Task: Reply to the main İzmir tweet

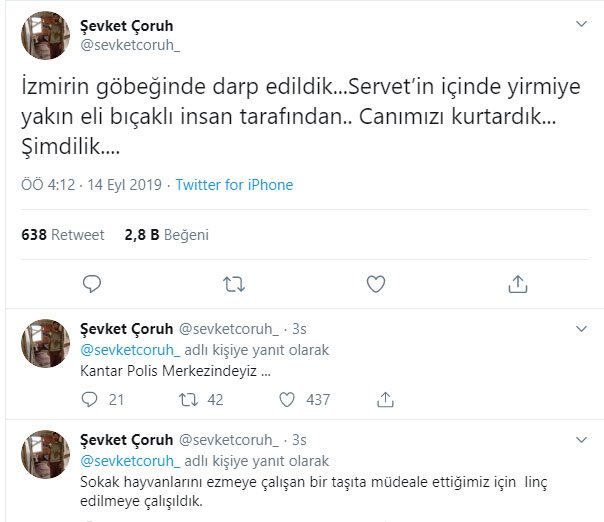Action: 92,284
